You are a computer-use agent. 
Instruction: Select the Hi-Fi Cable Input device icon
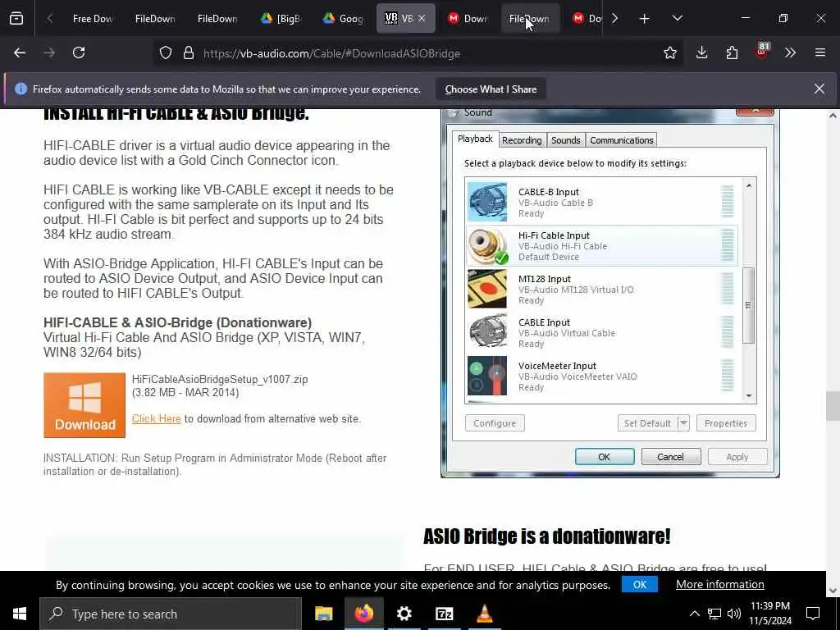point(487,246)
